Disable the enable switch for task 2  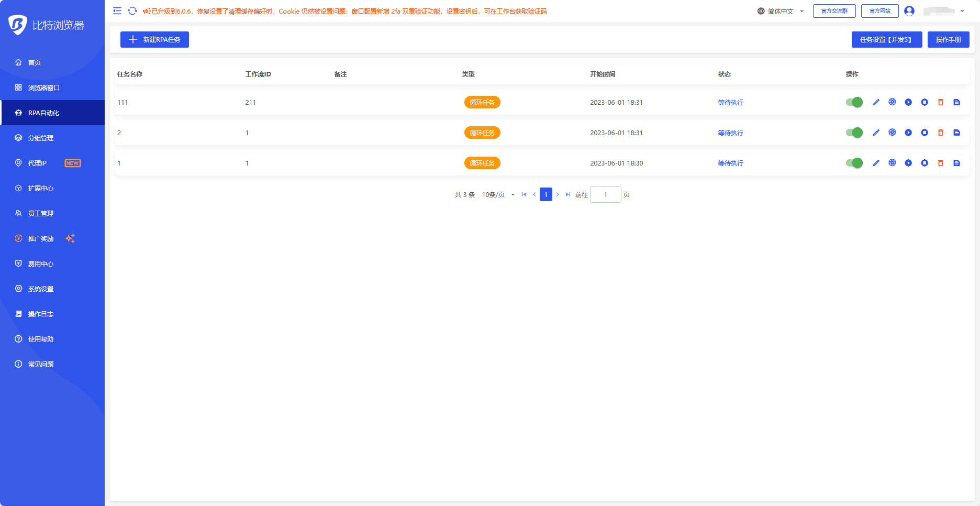click(854, 133)
